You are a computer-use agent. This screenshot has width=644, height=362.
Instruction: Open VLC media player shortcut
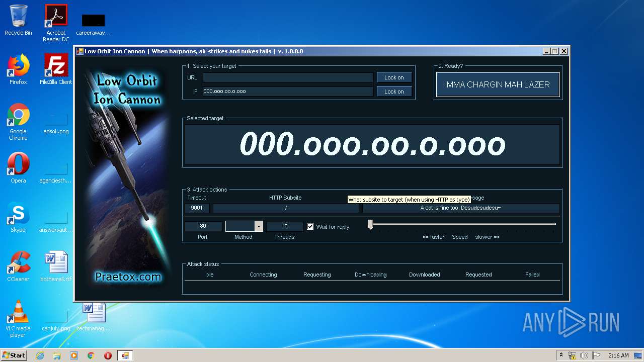[x=18, y=319]
